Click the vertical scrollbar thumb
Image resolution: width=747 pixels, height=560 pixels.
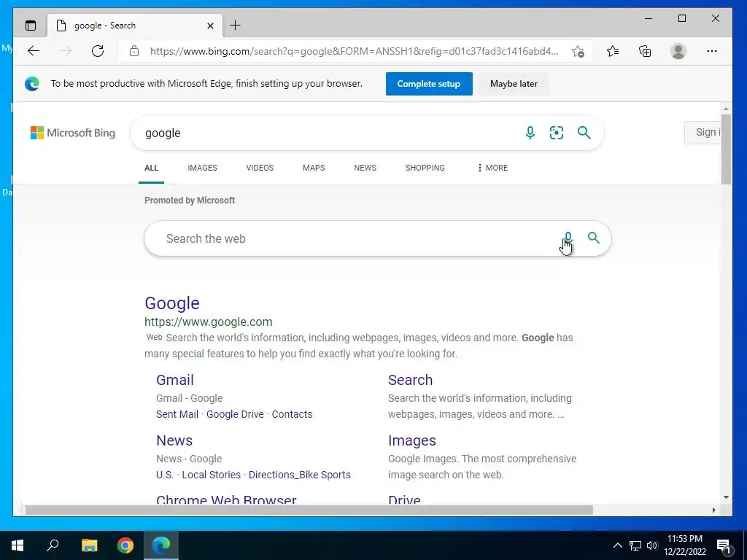(726, 149)
